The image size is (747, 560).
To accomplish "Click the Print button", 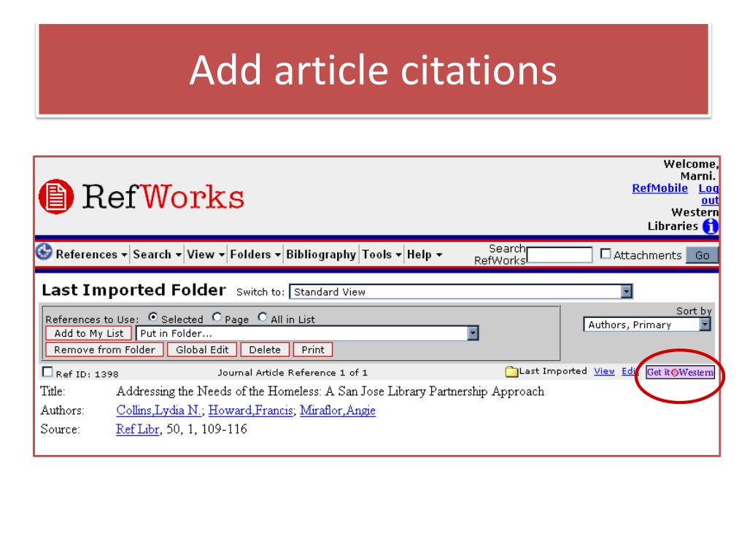I will pos(312,349).
